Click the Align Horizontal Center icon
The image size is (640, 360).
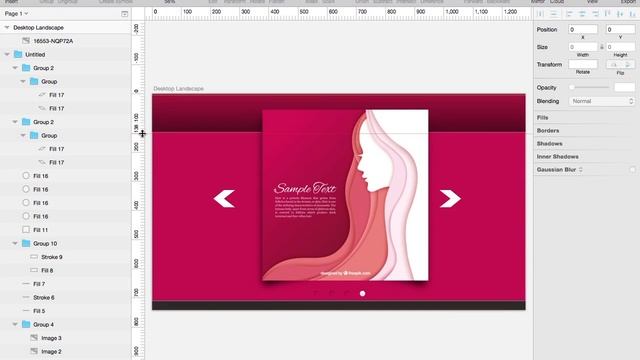[582, 14]
